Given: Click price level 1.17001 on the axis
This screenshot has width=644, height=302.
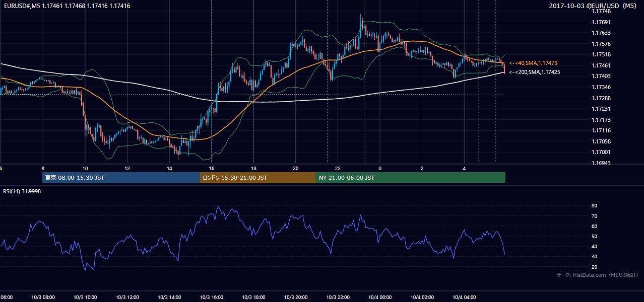Looking at the screenshot, I should (601, 152).
